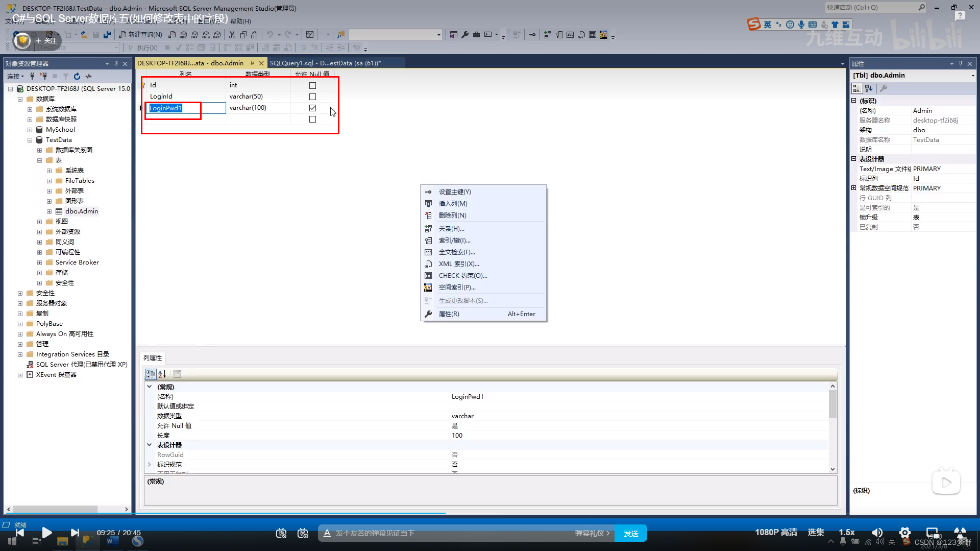Click the video volume speaker icon
Image resolution: width=980 pixels, height=551 pixels.
(877, 533)
